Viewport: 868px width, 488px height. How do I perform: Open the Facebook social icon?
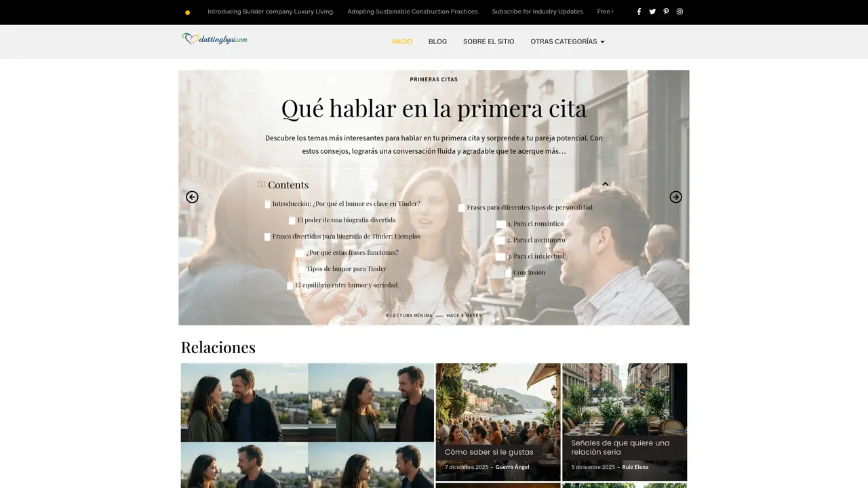coord(639,12)
